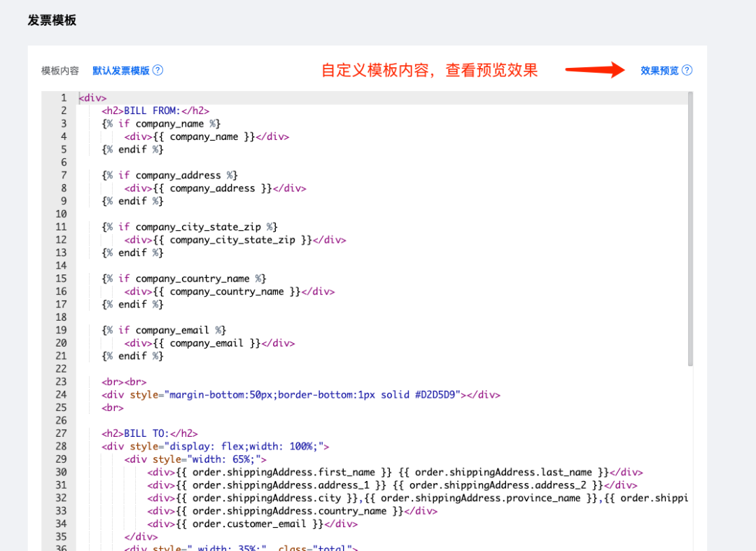756x551 pixels.
Task: Click '{% if company_email %}' code line
Action: (164, 330)
